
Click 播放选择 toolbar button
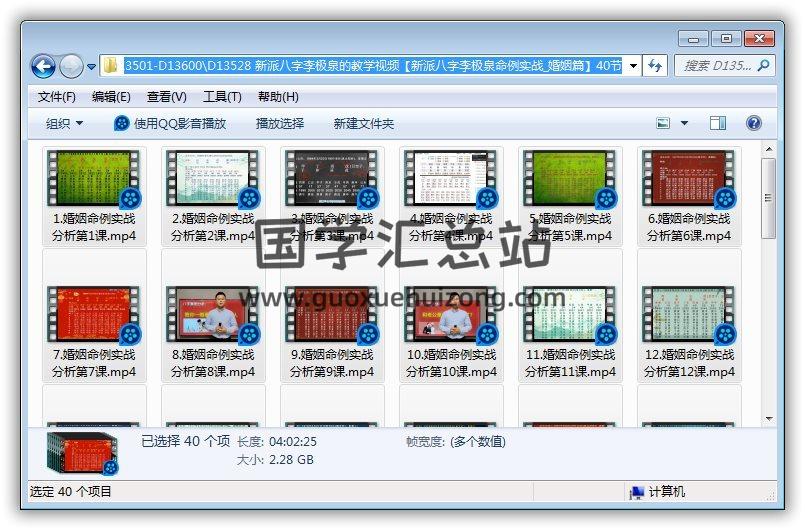[280, 124]
